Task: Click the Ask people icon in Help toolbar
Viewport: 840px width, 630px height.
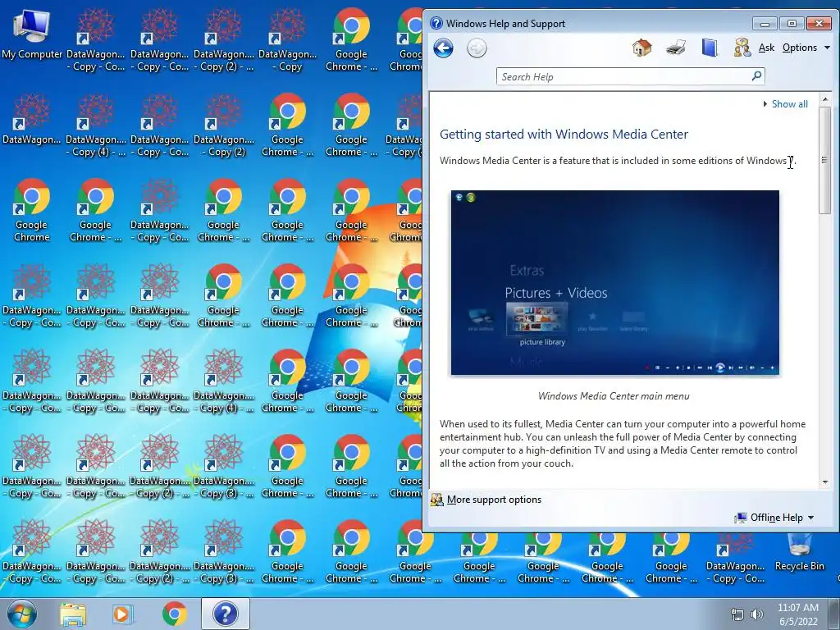Action: coord(742,48)
